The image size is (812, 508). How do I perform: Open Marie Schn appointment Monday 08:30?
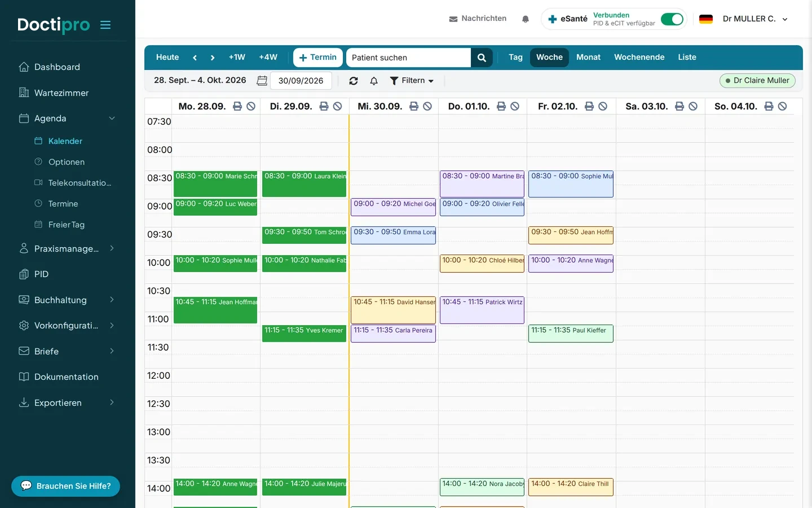coord(215,184)
